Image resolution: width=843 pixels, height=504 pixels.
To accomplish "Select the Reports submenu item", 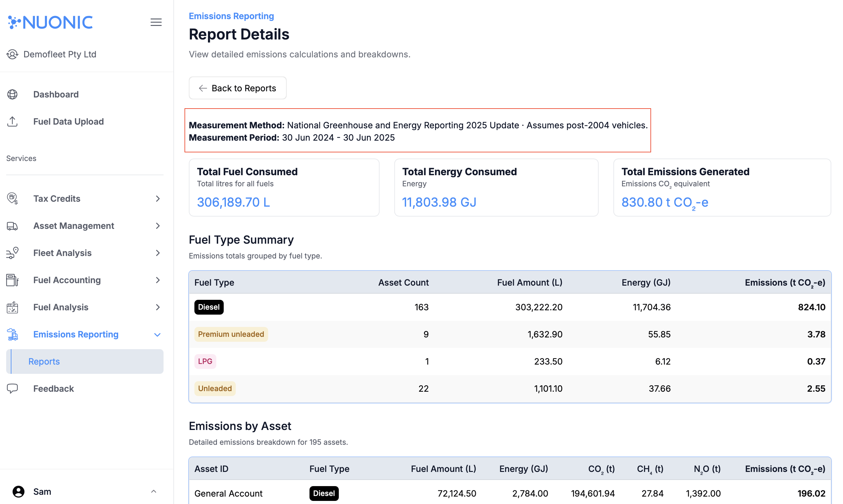I will point(44,361).
